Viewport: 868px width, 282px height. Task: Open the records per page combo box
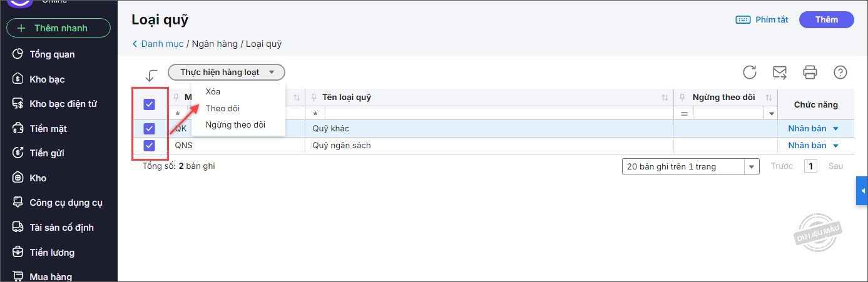click(690, 166)
